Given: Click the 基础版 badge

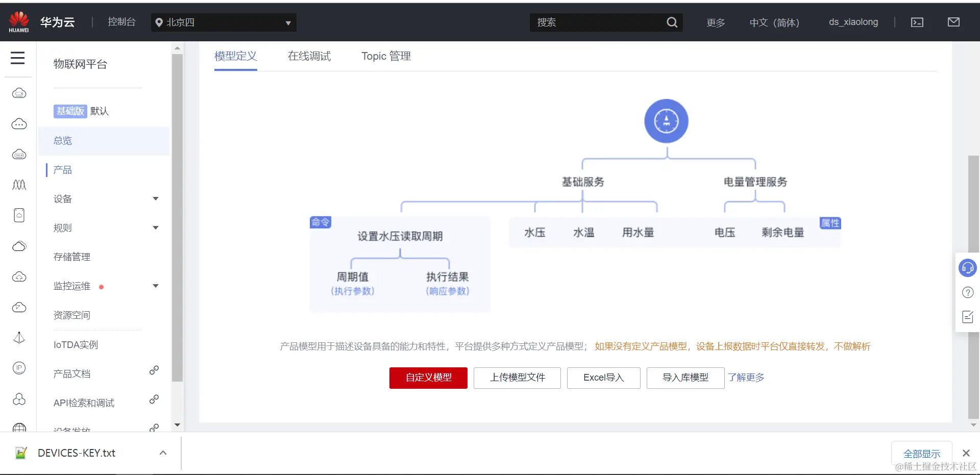Looking at the screenshot, I should (70, 111).
